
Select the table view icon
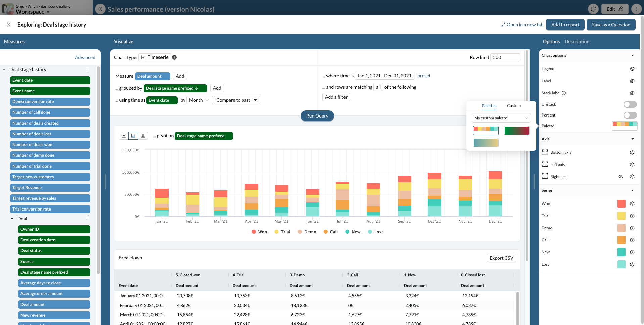[x=143, y=136]
